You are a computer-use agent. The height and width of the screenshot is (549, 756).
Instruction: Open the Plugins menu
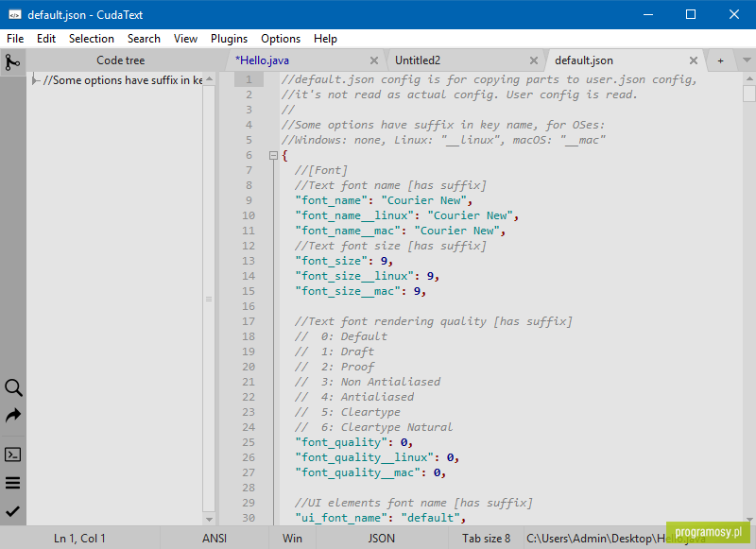pyautogui.click(x=229, y=39)
